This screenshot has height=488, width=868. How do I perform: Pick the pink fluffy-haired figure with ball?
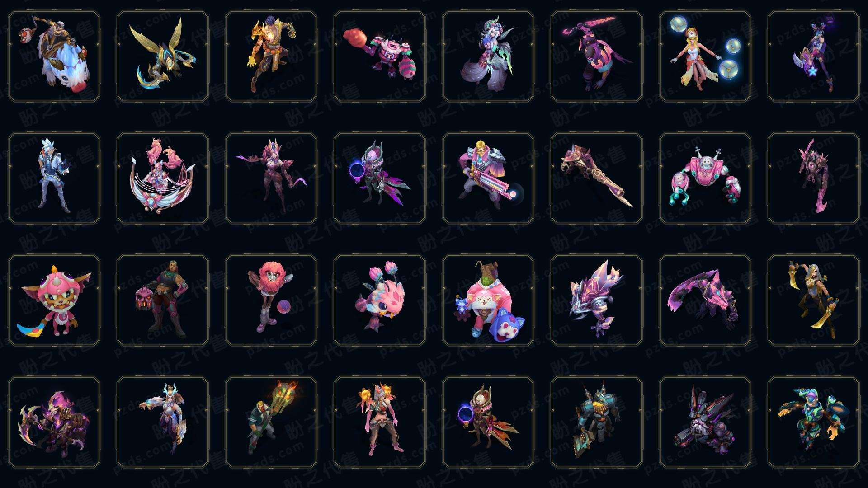click(271, 300)
